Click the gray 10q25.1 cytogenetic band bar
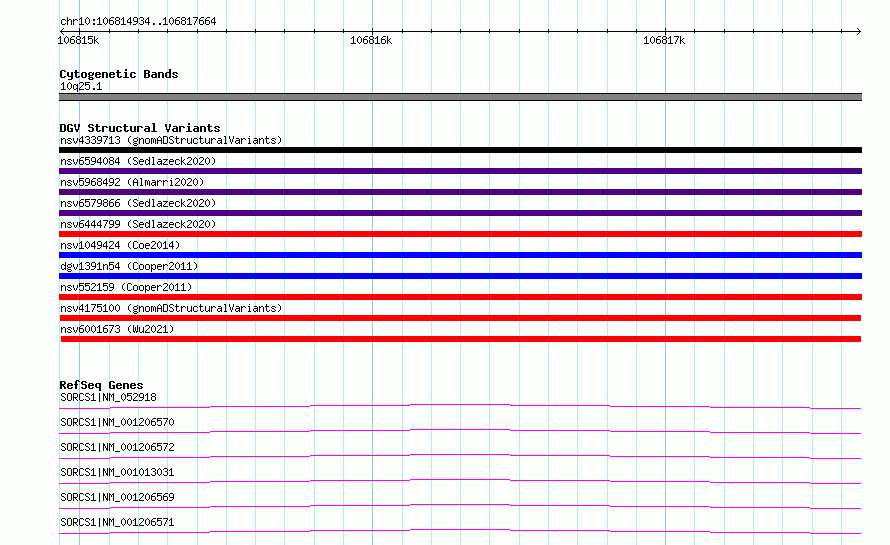The width and height of the screenshot is (890, 545). tap(460, 97)
